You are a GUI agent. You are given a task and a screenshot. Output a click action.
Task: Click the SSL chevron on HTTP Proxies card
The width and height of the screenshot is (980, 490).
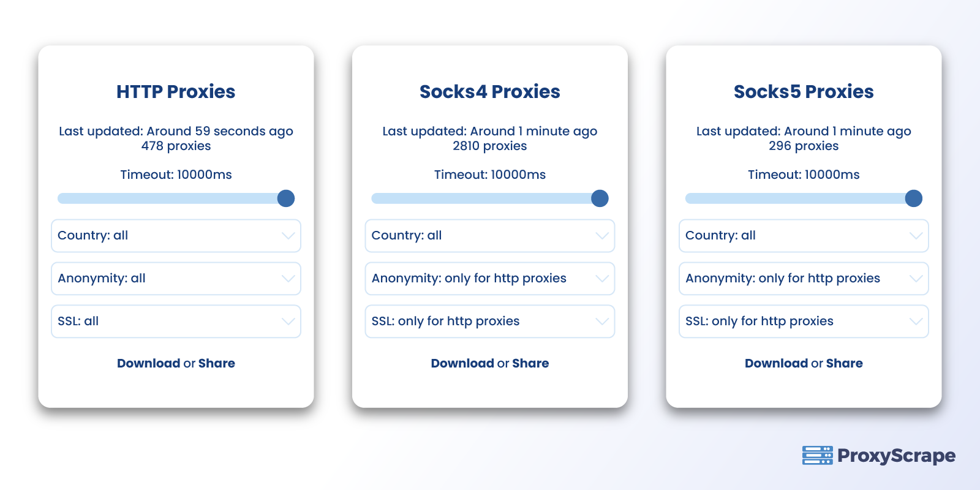pyautogui.click(x=288, y=322)
